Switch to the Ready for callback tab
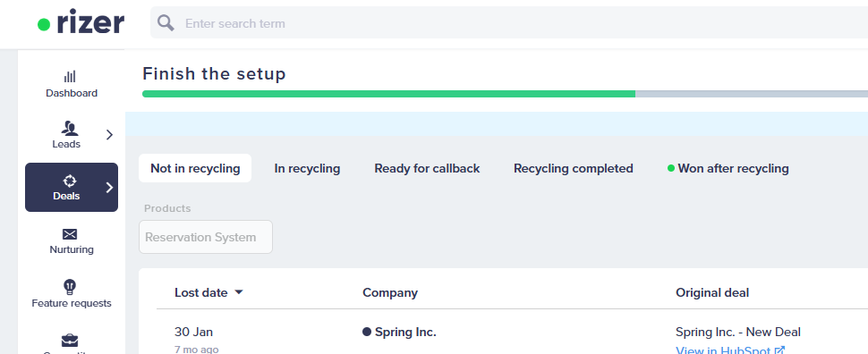The width and height of the screenshot is (868, 354). tap(427, 168)
